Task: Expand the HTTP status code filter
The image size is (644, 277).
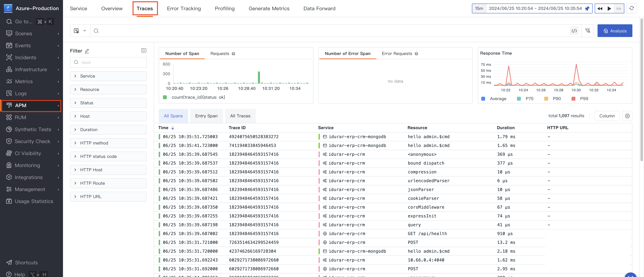Action: point(108,156)
